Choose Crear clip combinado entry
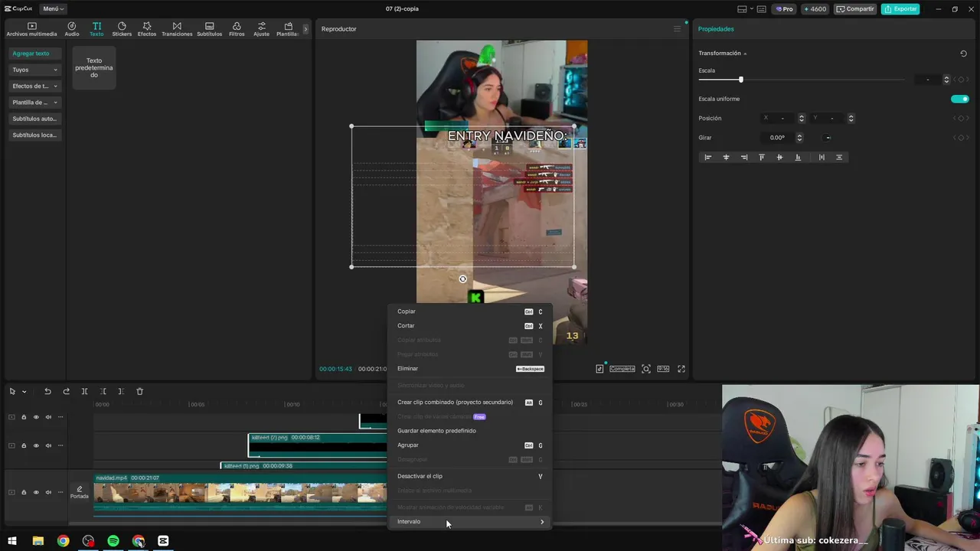 (469, 403)
